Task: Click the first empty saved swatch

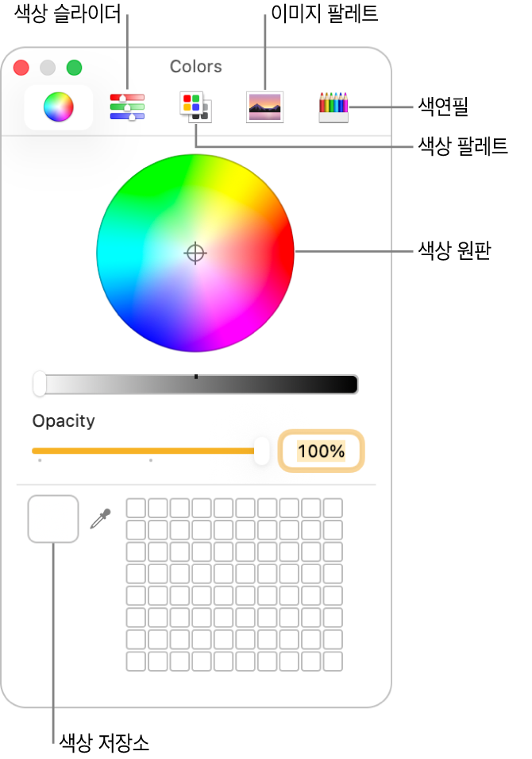Action: [136, 508]
